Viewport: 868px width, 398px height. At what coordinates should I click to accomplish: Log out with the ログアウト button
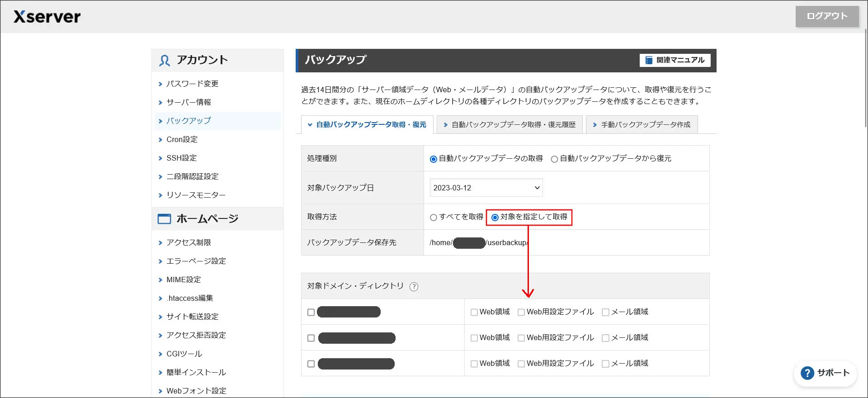[x=827, y=16]
